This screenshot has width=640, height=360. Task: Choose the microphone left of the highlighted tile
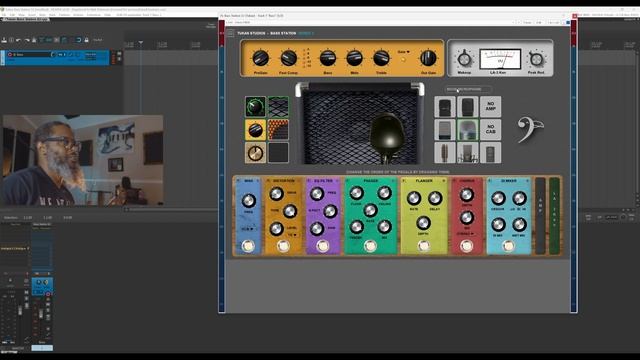pyautogui.click(x=445, y=130)
